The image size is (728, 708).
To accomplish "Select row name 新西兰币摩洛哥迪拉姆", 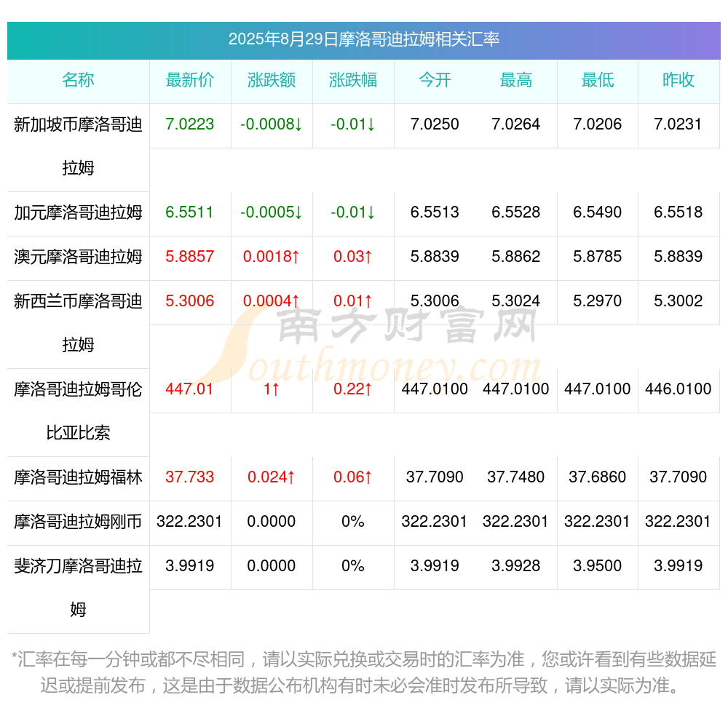I will coord(78,323).
